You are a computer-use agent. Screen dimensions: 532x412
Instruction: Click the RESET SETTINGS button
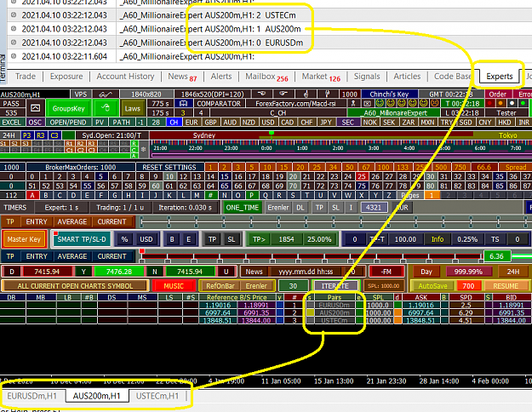point(169,167)
